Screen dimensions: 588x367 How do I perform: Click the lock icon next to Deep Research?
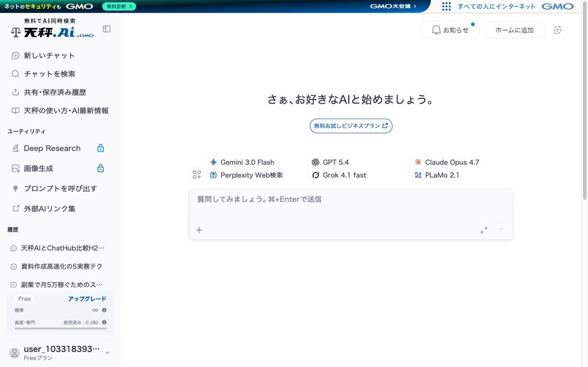[100, 148]
